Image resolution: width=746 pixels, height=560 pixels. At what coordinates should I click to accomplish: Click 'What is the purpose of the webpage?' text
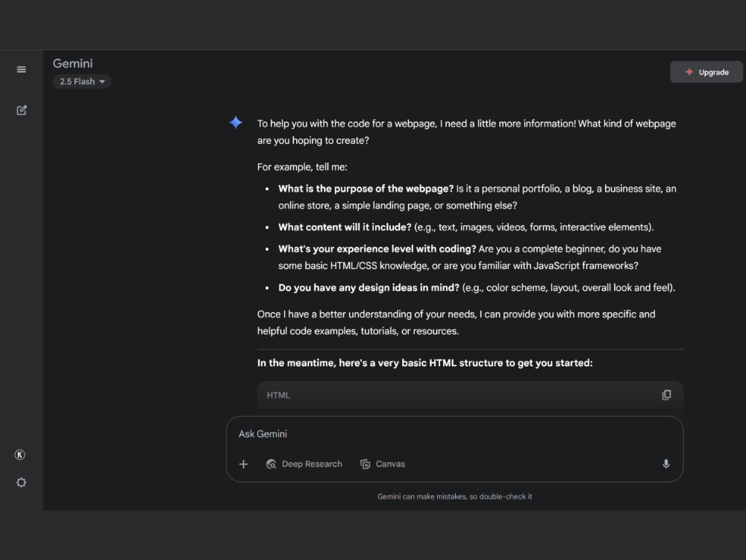366,189
